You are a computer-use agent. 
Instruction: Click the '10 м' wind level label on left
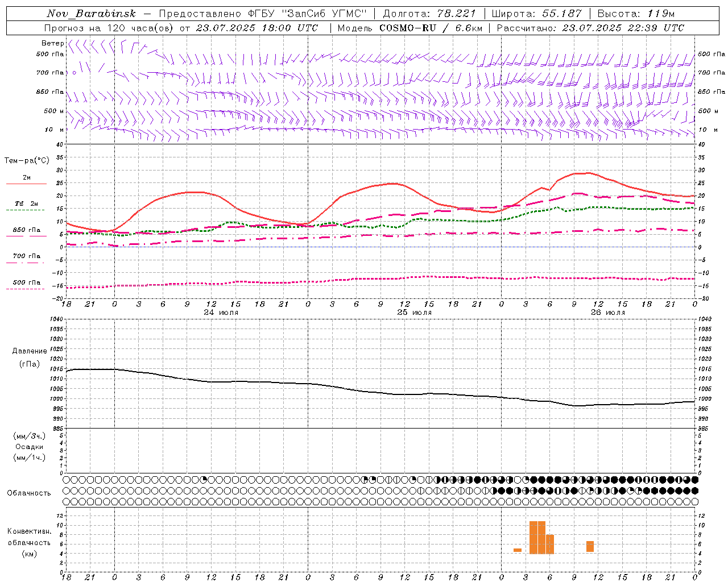[53, 130]
